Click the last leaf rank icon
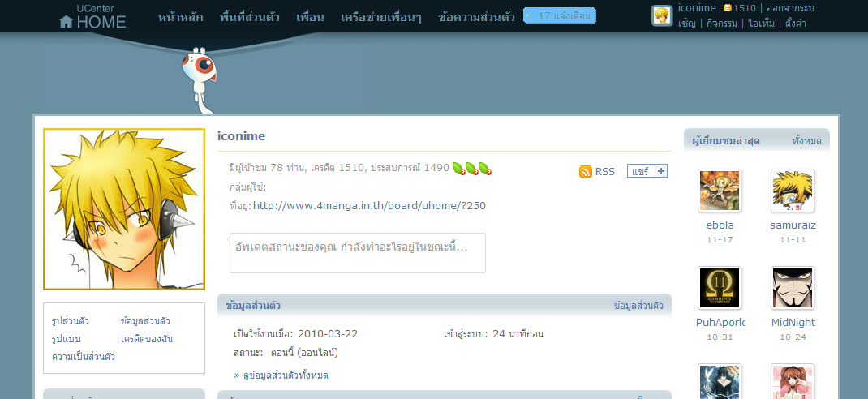 pyautogui.click(x=484, y=168)
